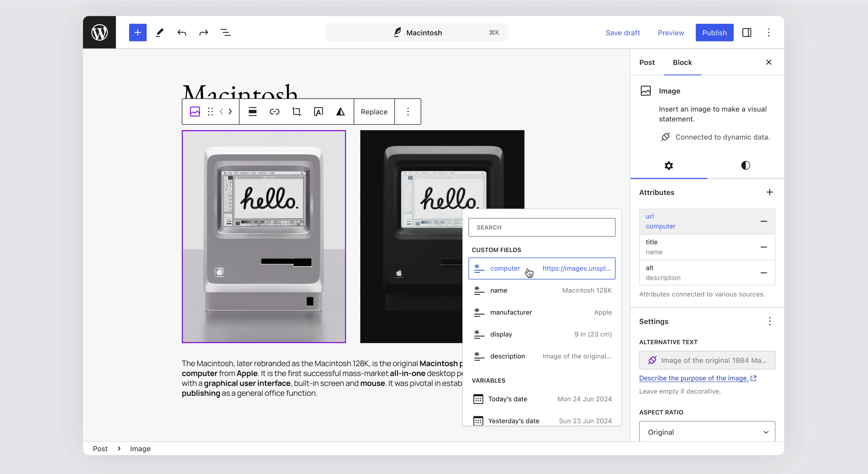This screenshot has height=474, width=868.
Task: Undo the last change
Action: coord(182,33)
